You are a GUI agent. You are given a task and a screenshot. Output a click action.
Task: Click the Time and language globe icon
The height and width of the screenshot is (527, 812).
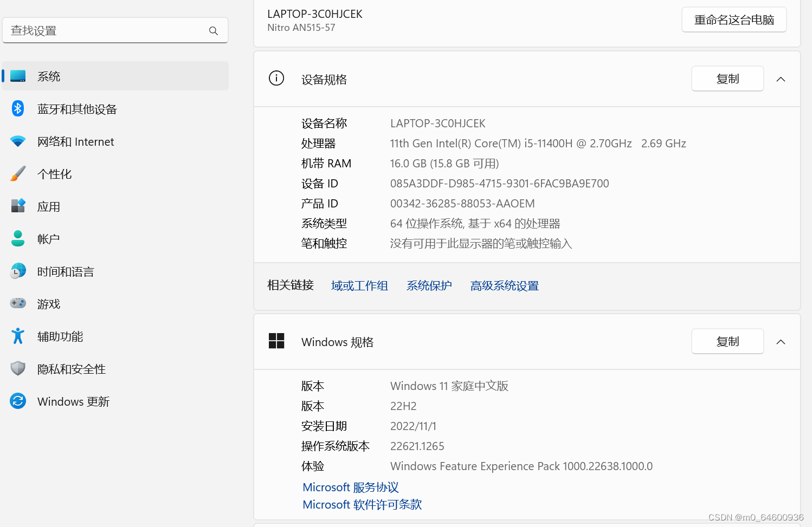(18, 271)
